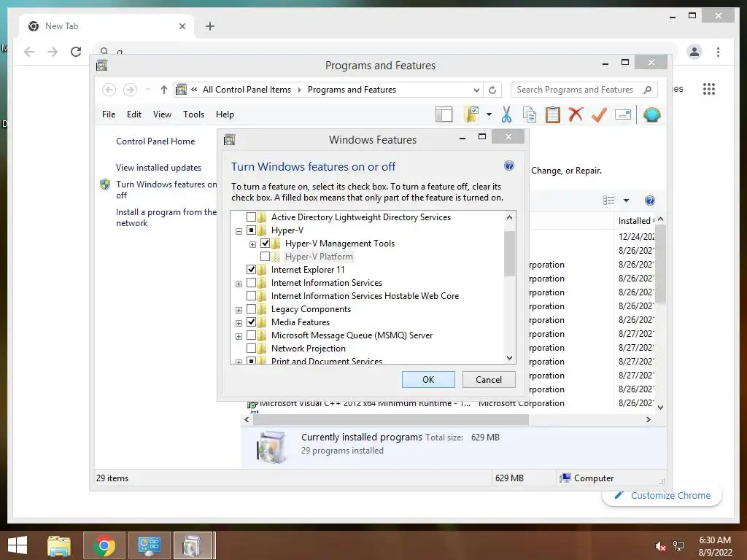Screen dimensions: 747x560
Task: Click the Back arrow in Programs and Features
Action: (x=109, y=90)
